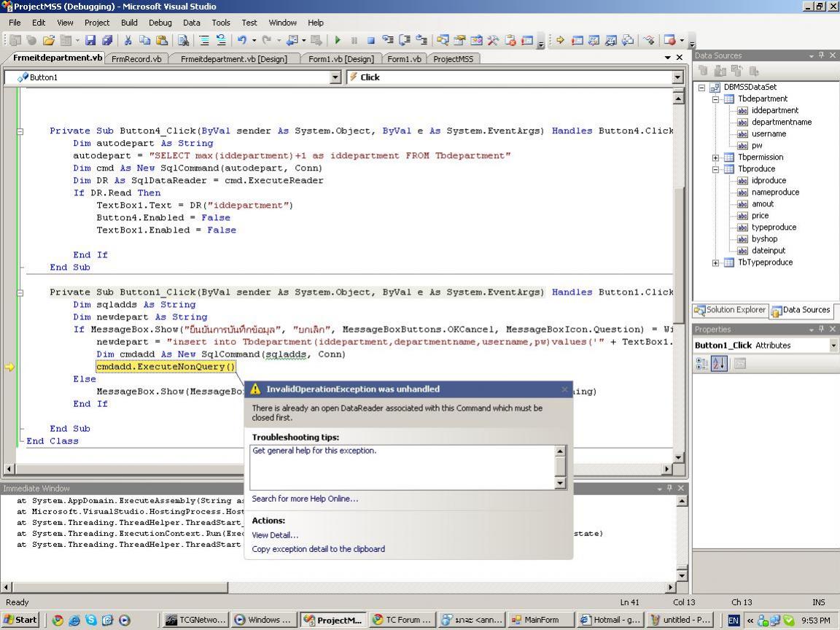Click the Paste clipboard icon

(x=161, y=40)
